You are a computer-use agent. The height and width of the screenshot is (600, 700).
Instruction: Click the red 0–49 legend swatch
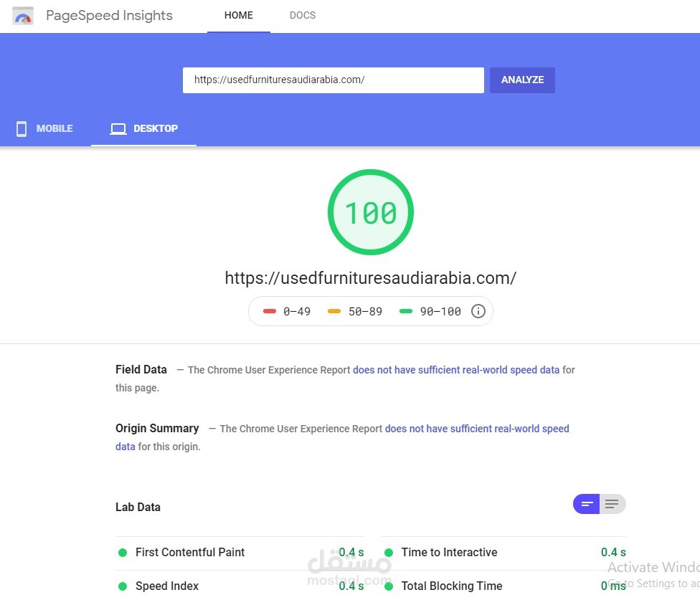click(x=270, y=311)
